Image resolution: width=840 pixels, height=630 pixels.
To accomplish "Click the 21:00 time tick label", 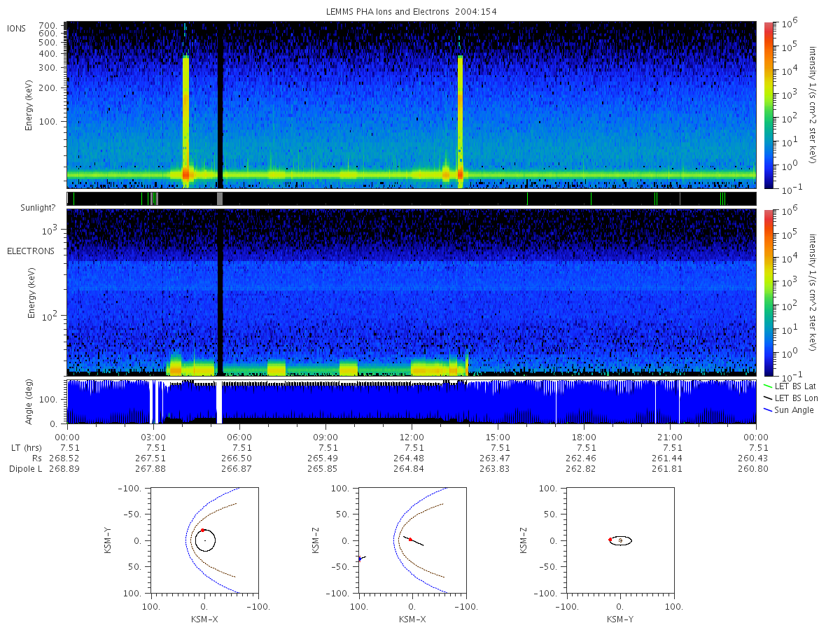I will [670, 437].
